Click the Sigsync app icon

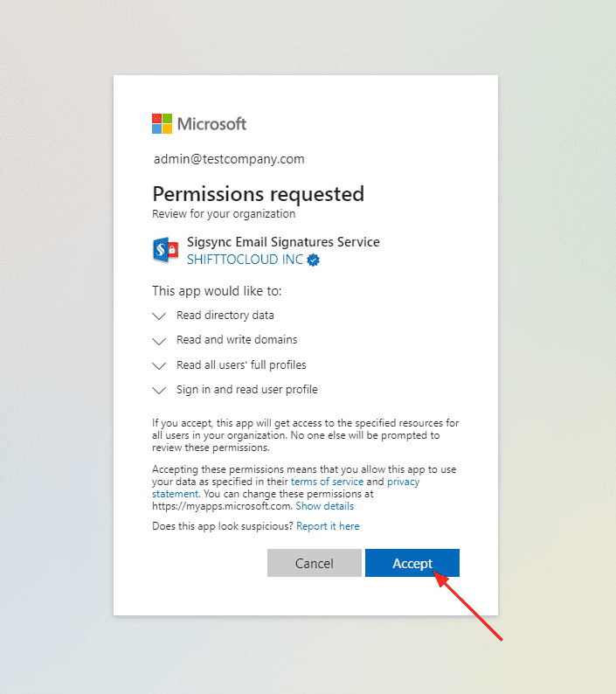[x=166, y=251]
